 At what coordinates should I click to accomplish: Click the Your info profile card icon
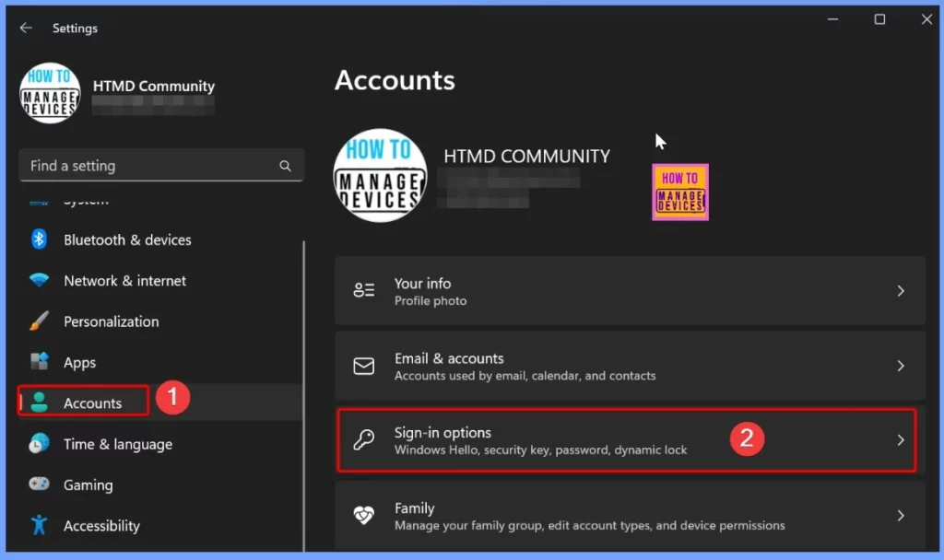(x=363, y=290)
